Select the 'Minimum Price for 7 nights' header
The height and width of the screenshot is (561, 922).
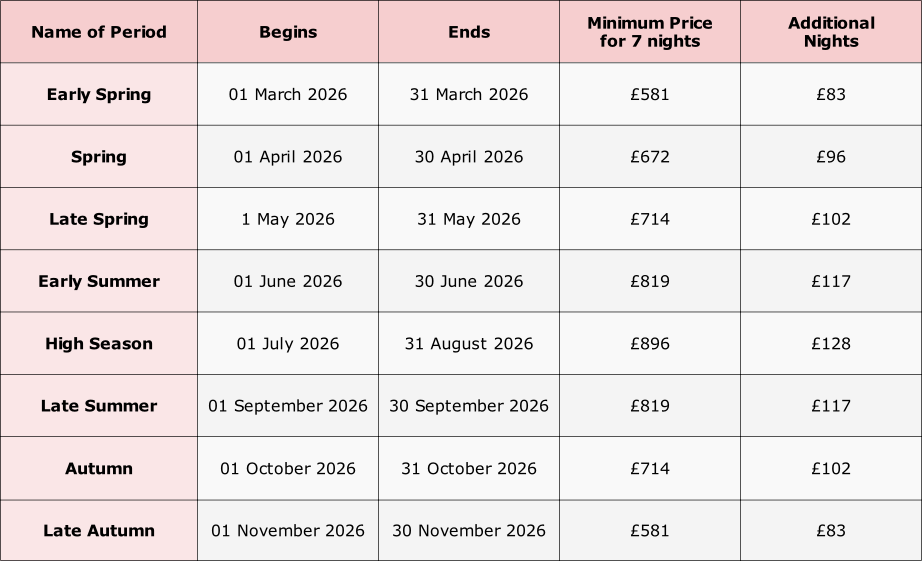point(650,32)
